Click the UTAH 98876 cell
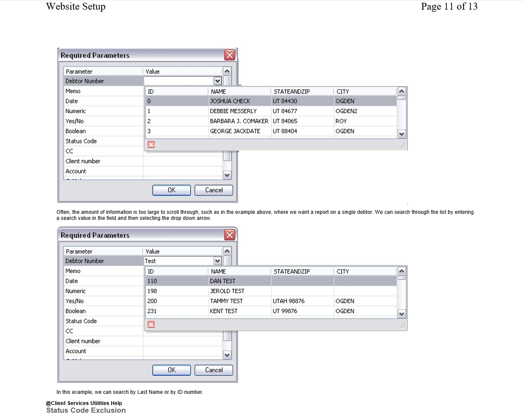524x420 pixels. pos(302,301)
